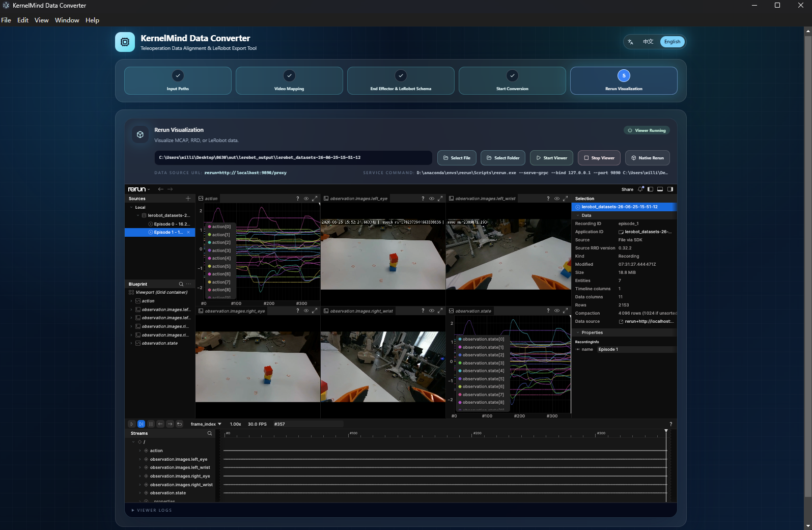Click the loop icon in timeline controls
The height and width of the screenshot is (530, 812).
(x=179, y=424)
